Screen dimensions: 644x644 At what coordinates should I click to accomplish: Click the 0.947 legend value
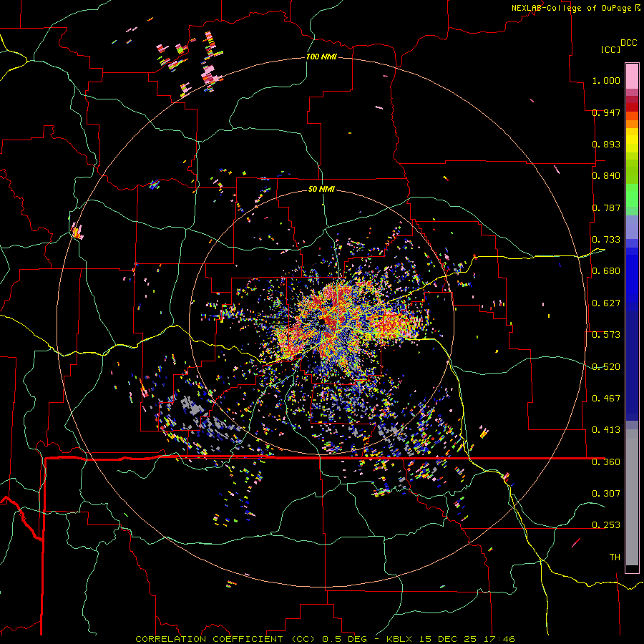click(606, 112)
